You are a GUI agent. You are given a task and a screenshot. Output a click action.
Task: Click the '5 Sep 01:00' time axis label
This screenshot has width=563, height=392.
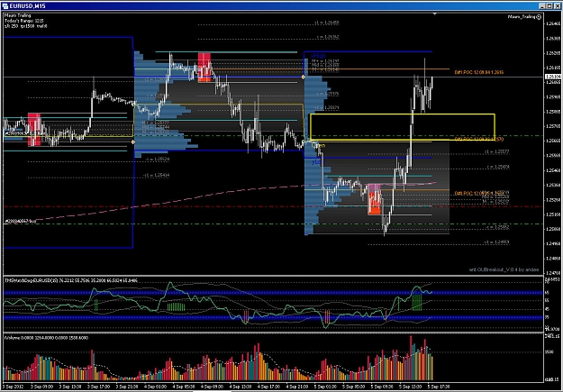click(324, 387)
